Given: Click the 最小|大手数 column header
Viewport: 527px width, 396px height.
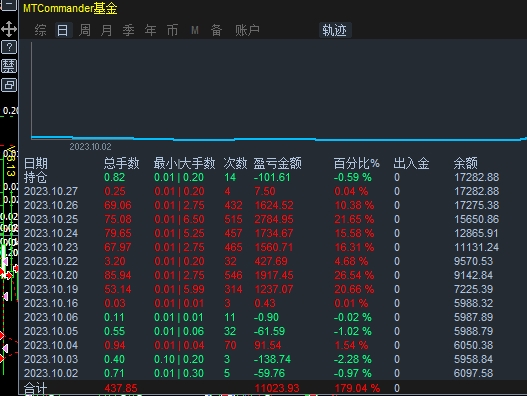Looking at the screenshot, I should [x=184, y=163].
